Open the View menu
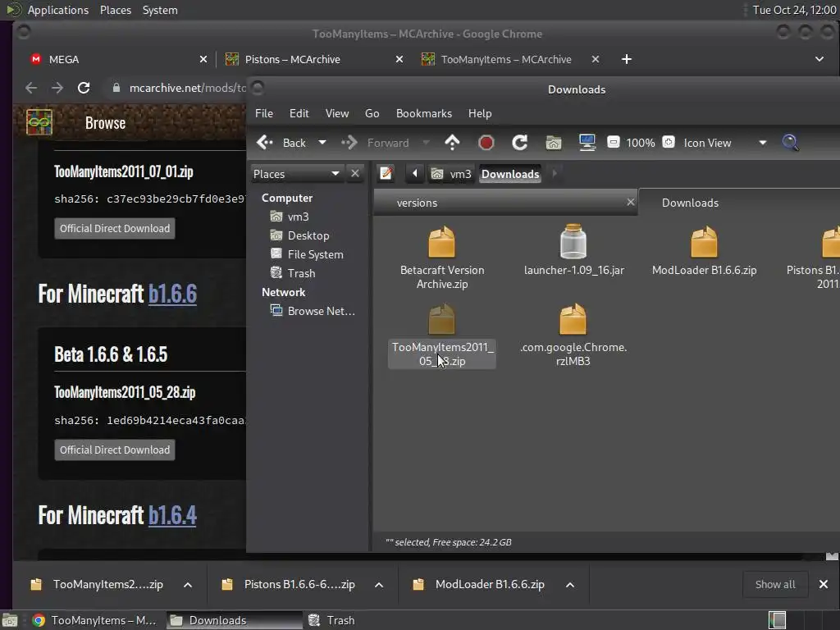 337,113
